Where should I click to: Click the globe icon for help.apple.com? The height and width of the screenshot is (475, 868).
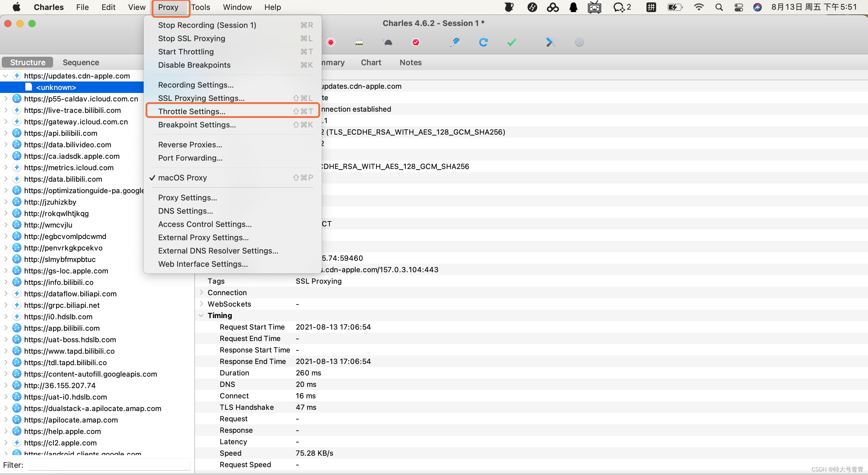click(x=17, y=431)
